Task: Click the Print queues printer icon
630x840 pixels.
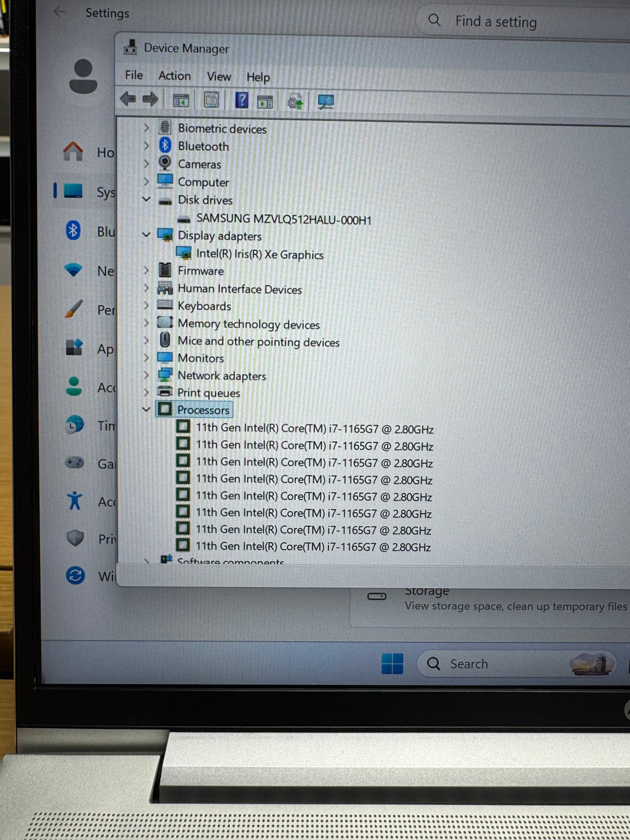Action: tap(165, 392)
